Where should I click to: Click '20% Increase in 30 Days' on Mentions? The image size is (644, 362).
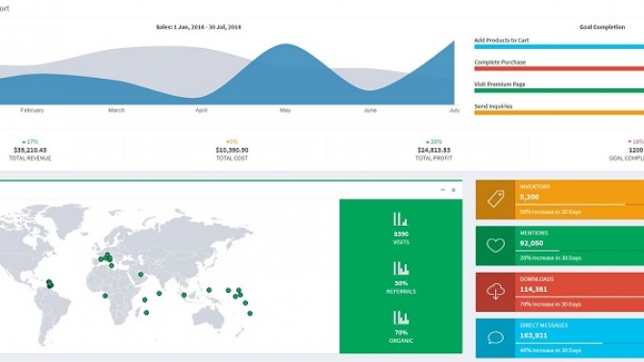click(x=551, y=258)
